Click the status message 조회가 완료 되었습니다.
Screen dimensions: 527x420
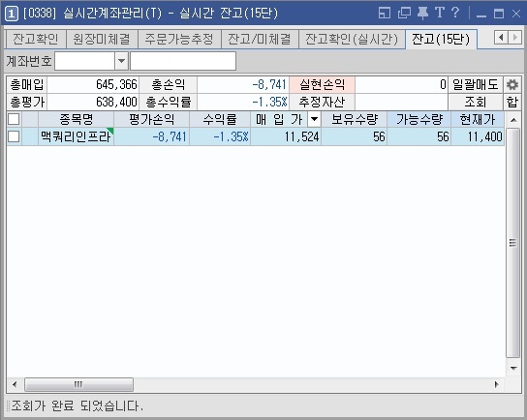coord(77,406)
